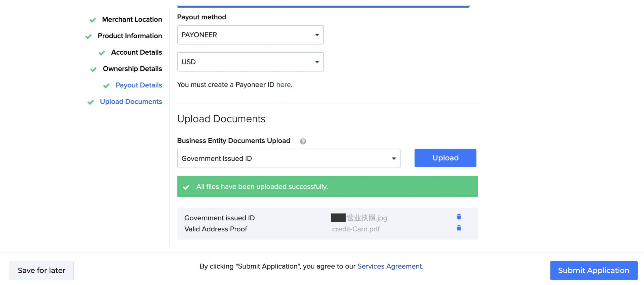Delete the uploaded Government issued ID file

click(459, 217)
